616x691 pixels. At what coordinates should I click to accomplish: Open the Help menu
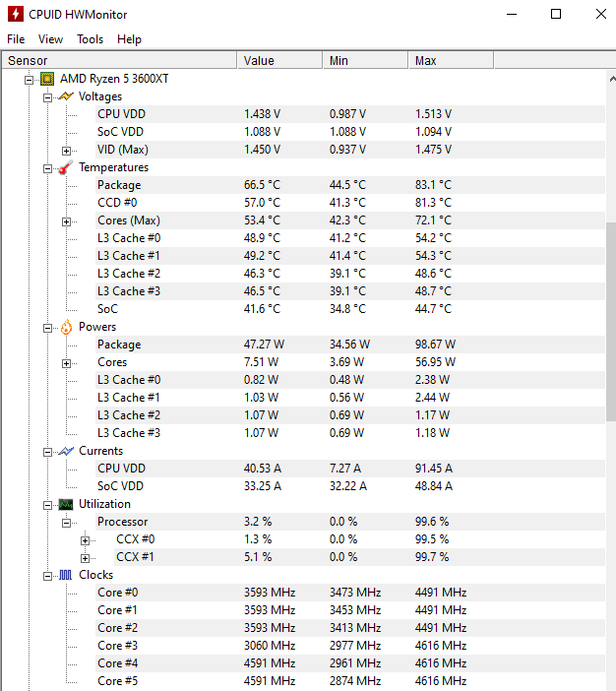129,39
